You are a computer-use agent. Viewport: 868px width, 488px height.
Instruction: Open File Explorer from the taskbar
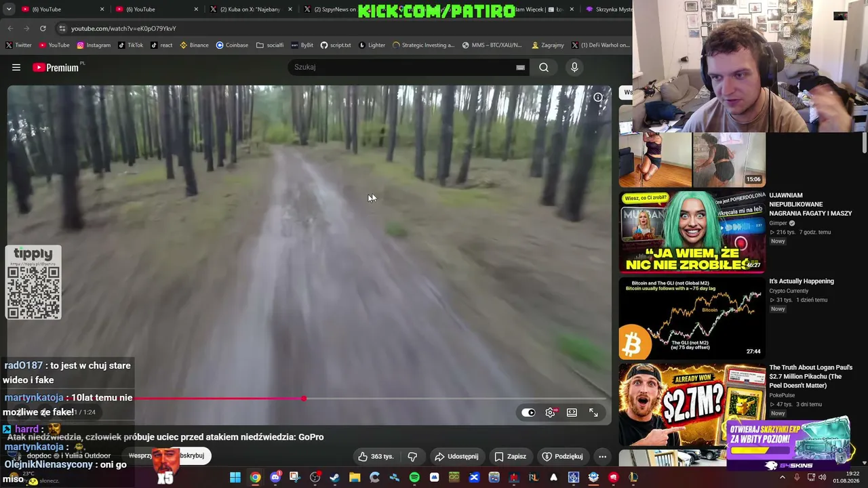pos(355,477)
